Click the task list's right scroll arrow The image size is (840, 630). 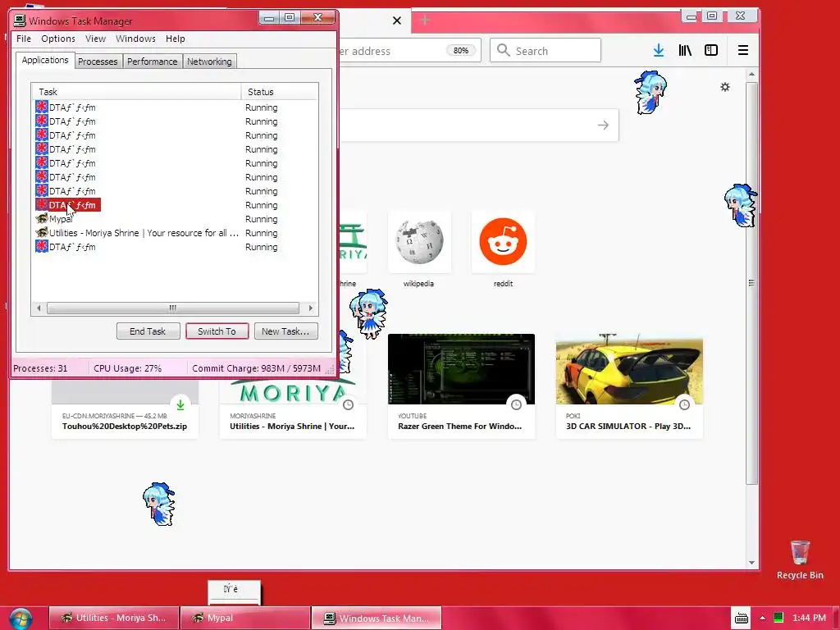[311, 308]
